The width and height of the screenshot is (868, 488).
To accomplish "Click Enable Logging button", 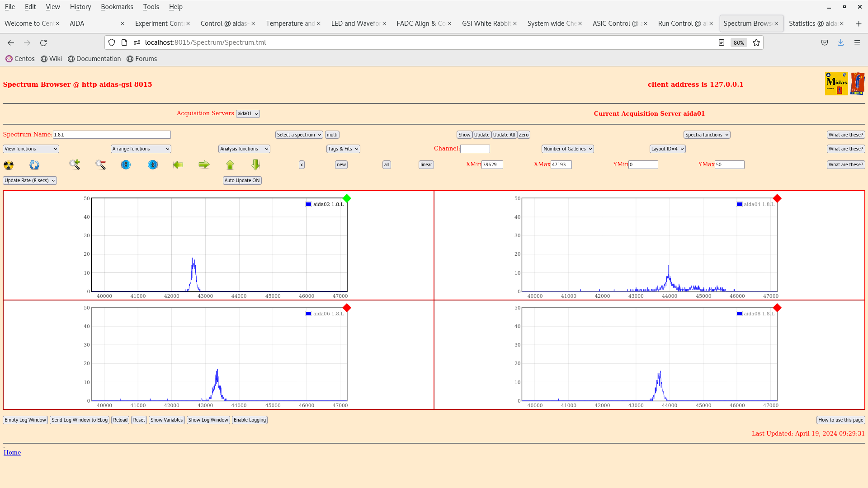I will click(x=250, y=420).
